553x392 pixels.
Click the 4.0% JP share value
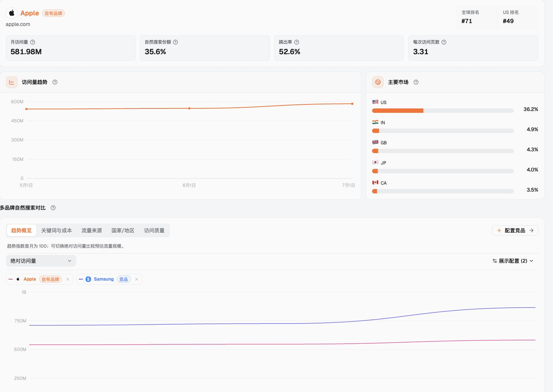532,170
